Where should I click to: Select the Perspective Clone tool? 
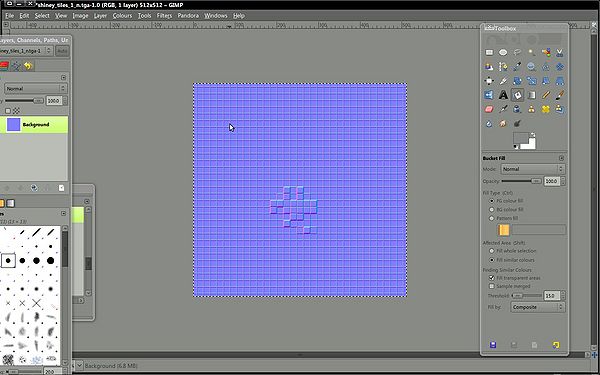coord(560,109)
